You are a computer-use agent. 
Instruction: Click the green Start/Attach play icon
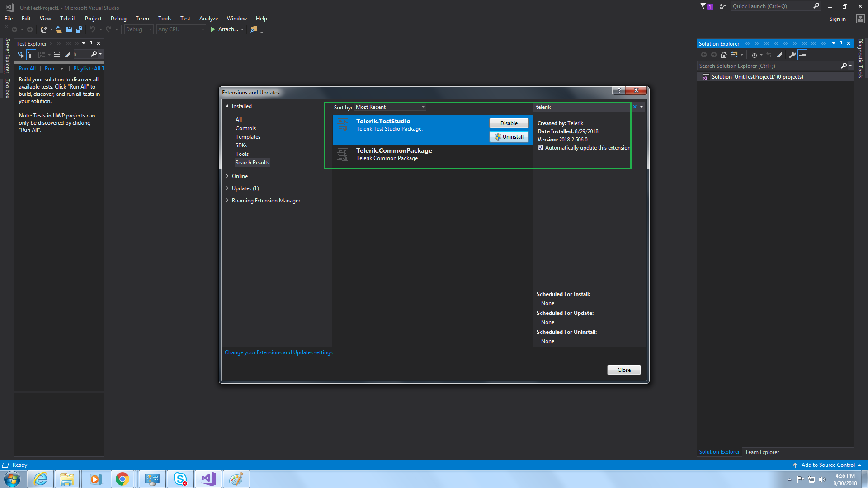point(213,29)
